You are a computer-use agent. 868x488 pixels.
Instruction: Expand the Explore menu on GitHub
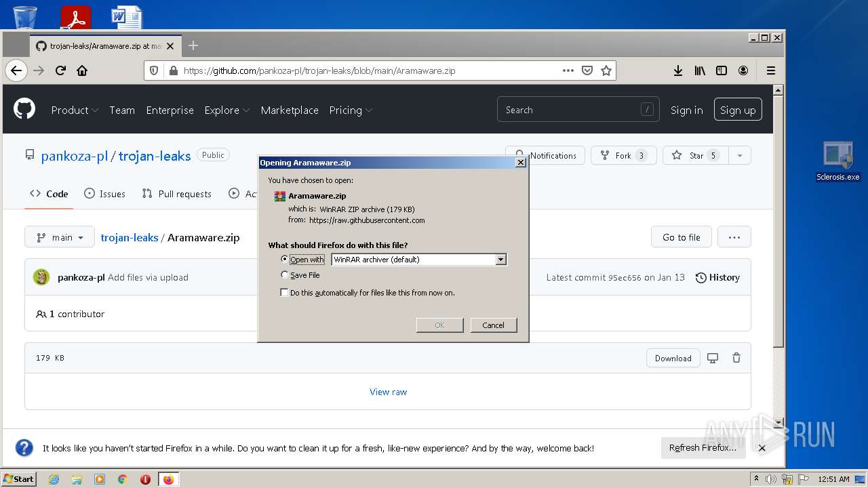[226, 110]
